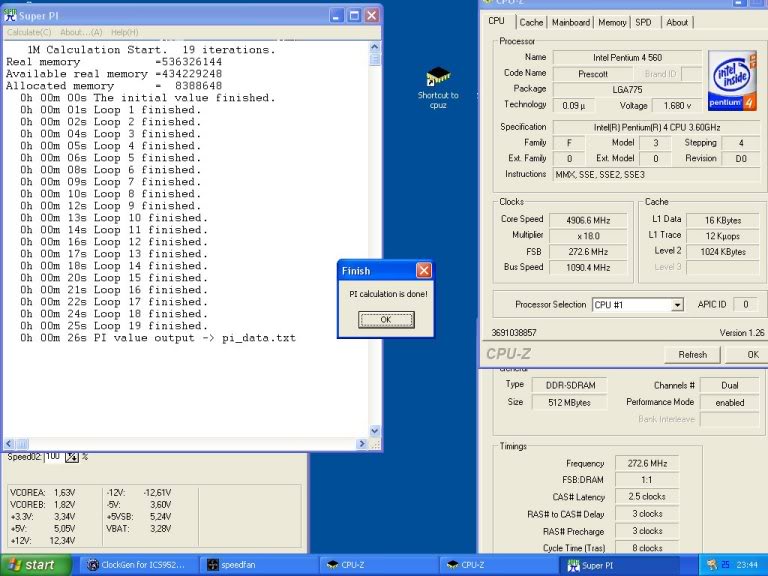Click the Cycle Time (Tras) value 8 clocks
Viewport: 768px width, 576px height.
(x=647, y=548)
